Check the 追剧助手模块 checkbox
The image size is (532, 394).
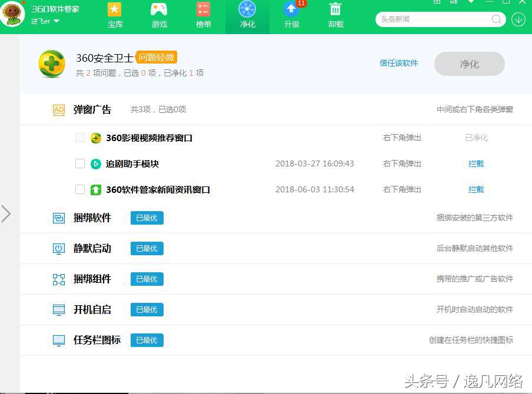click(x=80, y=163)
